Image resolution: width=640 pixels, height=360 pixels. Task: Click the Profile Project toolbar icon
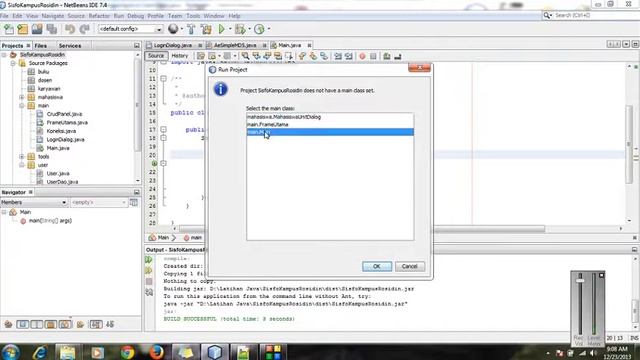tap(259, 29)
